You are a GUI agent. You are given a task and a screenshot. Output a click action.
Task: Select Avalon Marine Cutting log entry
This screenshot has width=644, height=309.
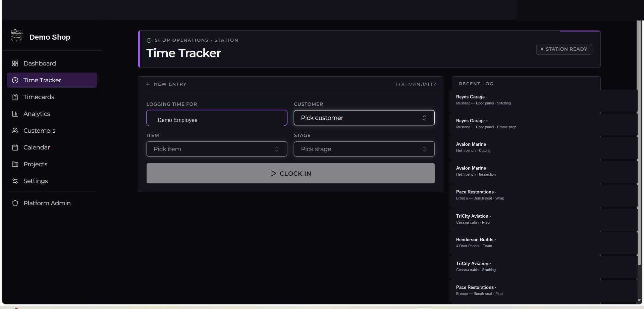[x=543, y=147]
